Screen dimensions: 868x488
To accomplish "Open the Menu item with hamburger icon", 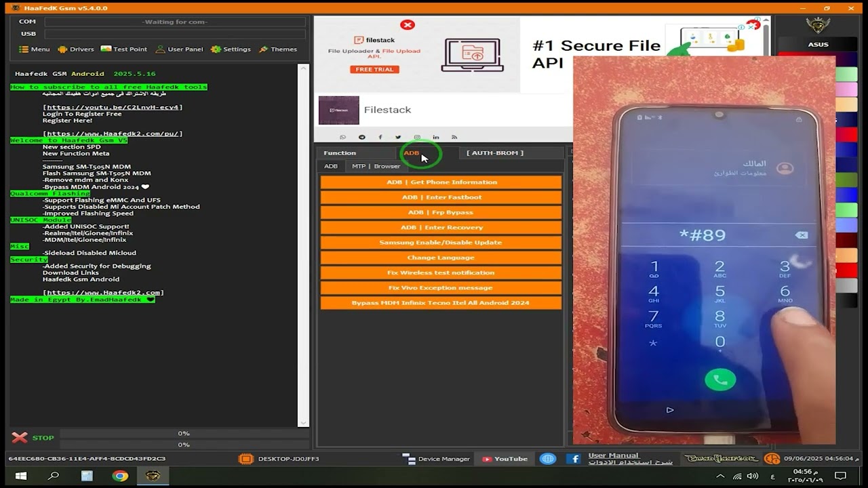I will [x=35, y=49].
